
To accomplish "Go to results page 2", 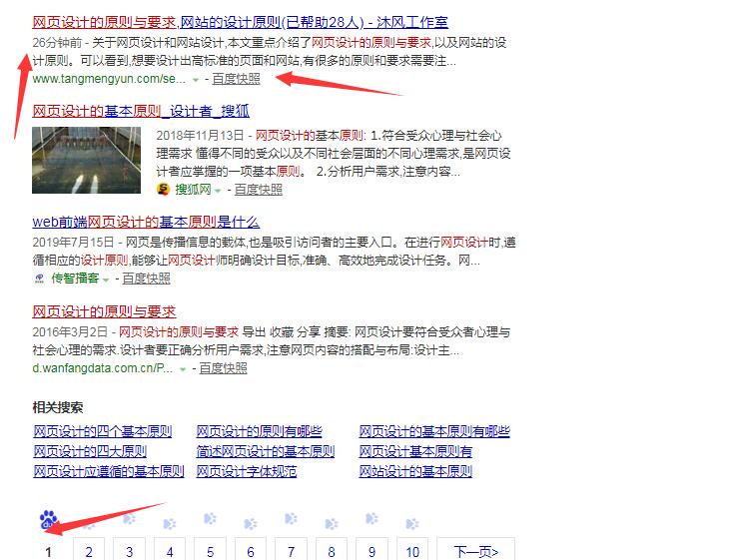I will coord(89,551).
